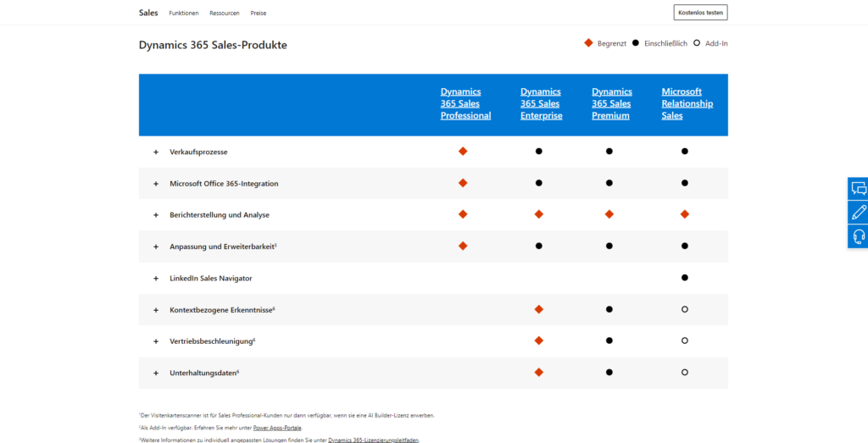
Task: Open the Funktionen menu
Action: [184, 13]
